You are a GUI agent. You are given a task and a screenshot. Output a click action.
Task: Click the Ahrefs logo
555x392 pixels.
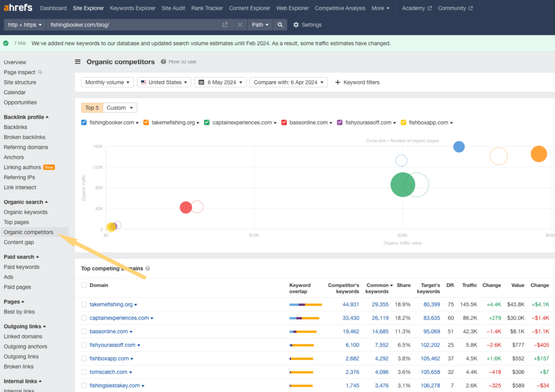17,8
